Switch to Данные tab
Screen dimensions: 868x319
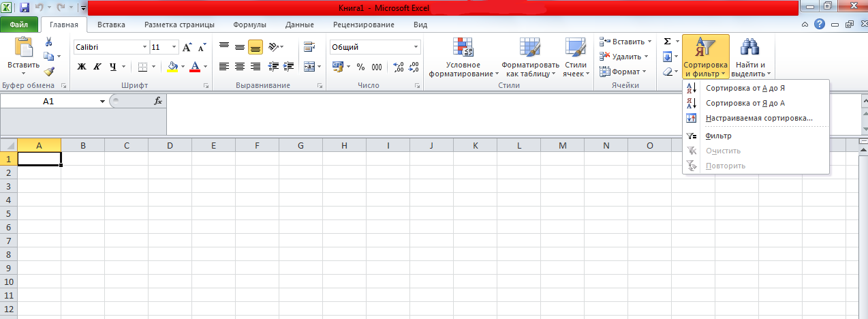click(x=300, y=25)
